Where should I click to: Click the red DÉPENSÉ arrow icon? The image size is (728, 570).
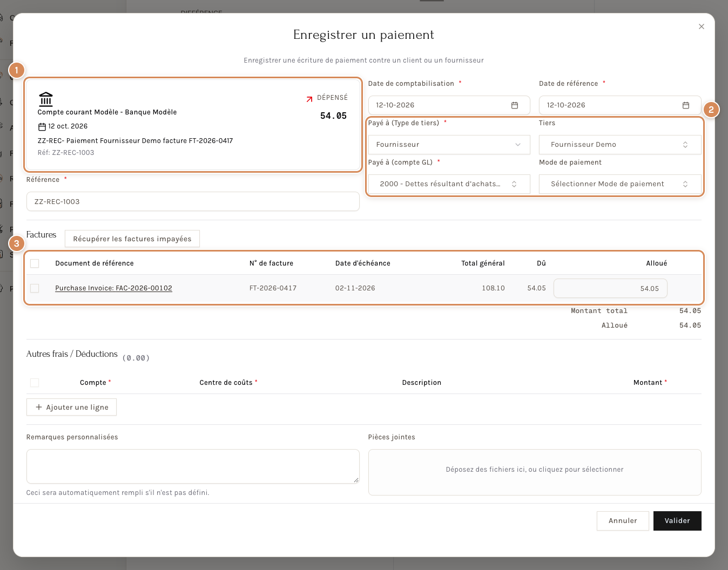click(x=309, y=99)
